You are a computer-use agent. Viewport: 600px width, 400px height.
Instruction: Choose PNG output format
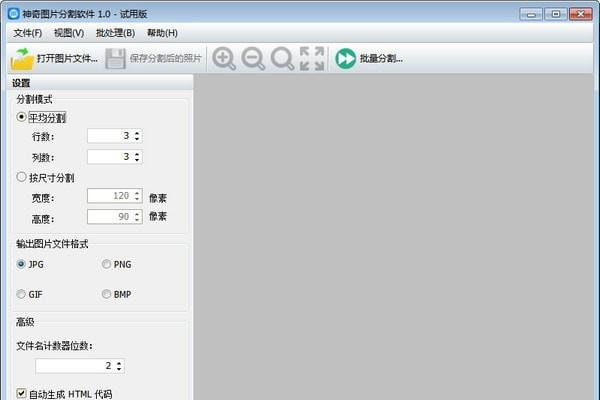point(106,264)
